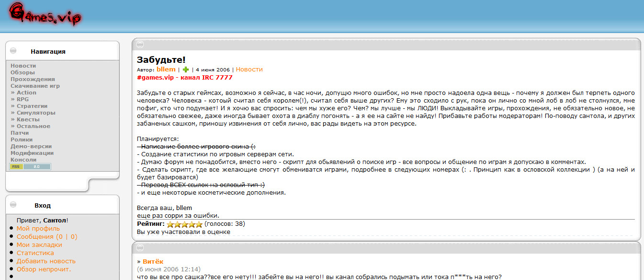Click the green plus icon beside author bllem

point(186,70)
